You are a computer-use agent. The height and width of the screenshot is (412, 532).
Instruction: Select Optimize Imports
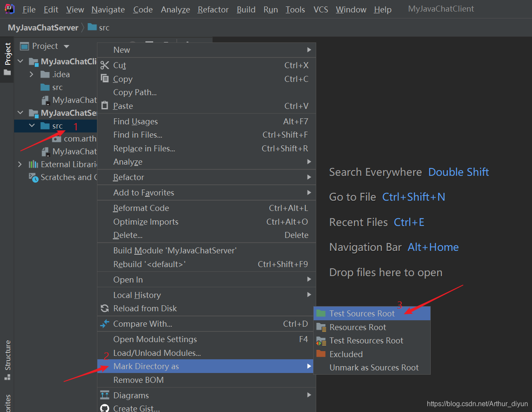pyautogui.click(x=206, y=222)
